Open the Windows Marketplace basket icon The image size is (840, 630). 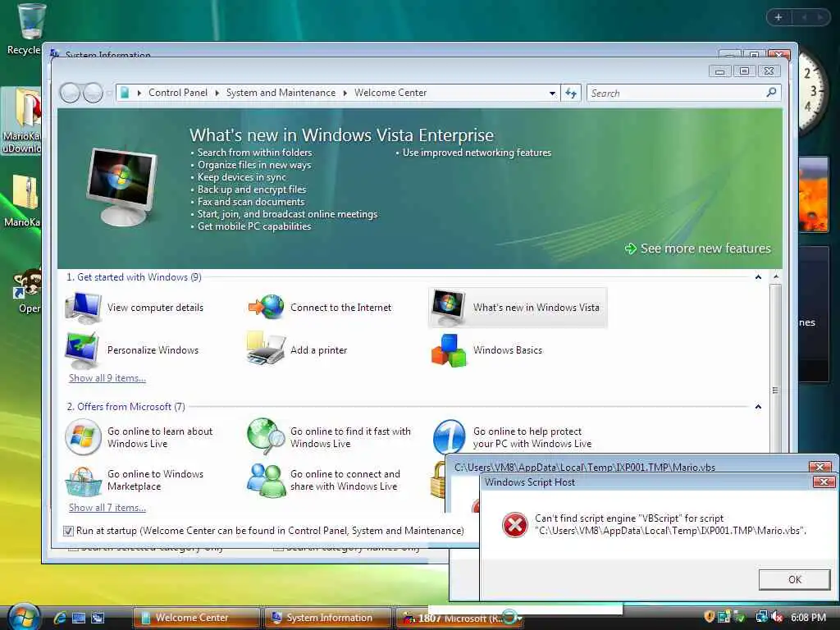pyautogui.click(x=83, y=481)
